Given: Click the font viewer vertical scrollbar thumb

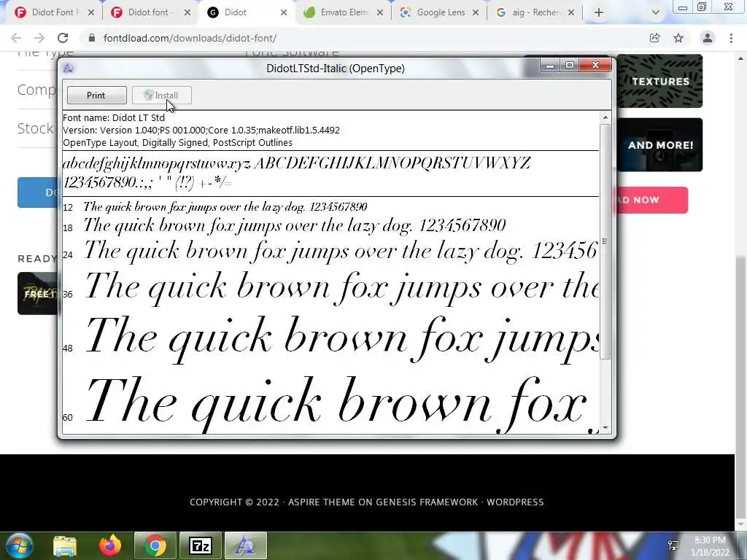Looking at the screenshot, I should (x=605, y=241).
